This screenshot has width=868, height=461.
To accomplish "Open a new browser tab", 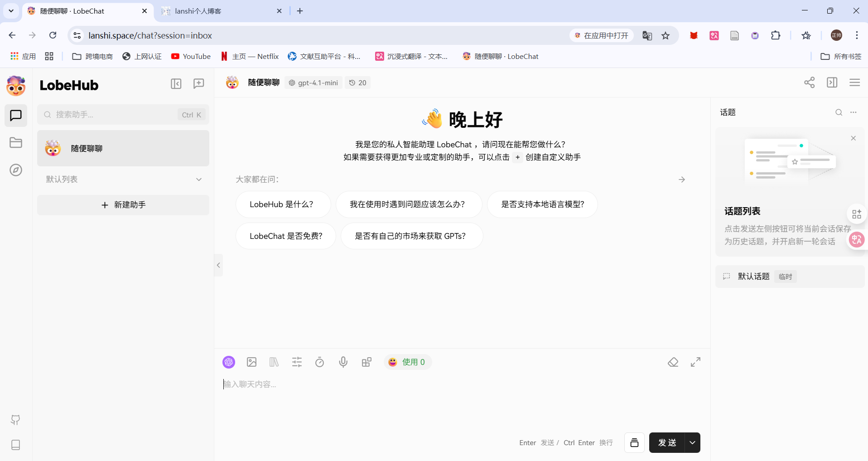I will 300,11.
